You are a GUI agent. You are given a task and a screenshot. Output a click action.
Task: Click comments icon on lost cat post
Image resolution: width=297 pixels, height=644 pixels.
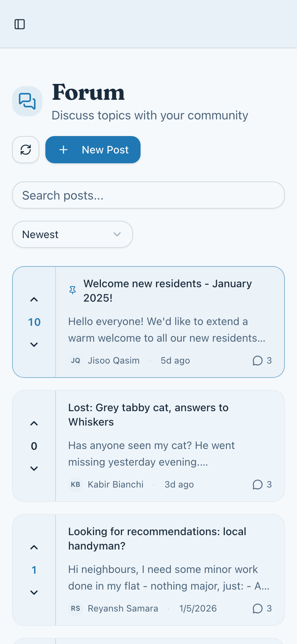coord(258,485)
